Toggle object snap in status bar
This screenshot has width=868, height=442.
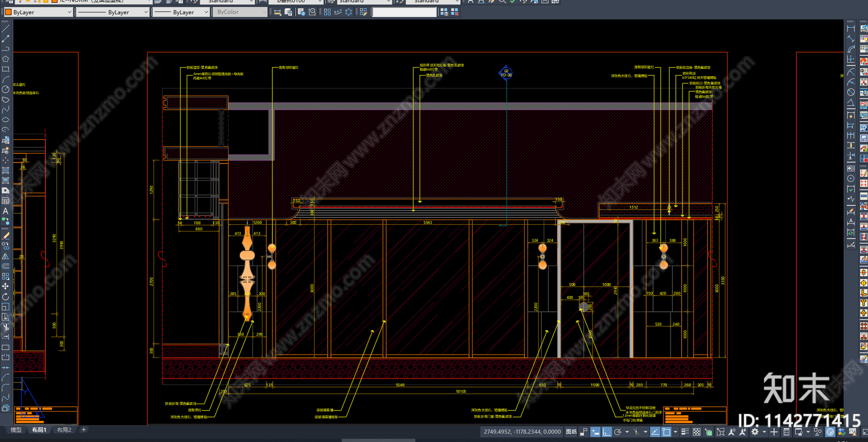tap(666, 432)
